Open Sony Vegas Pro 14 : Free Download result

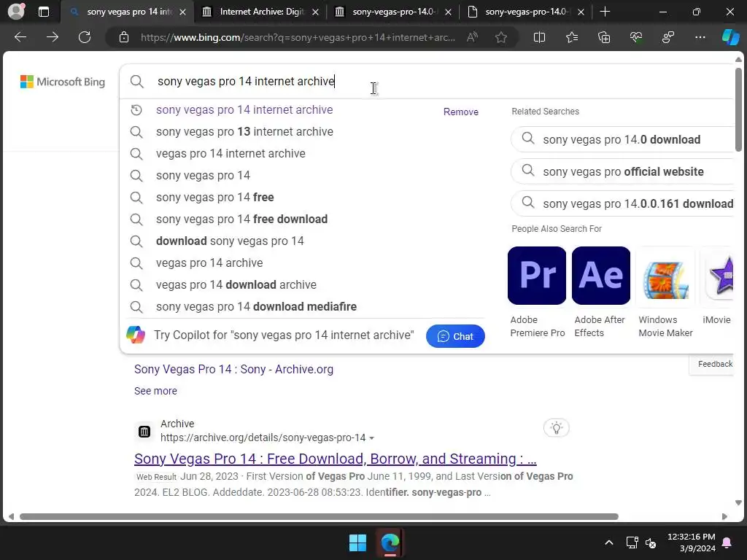click(x=335, y=459)
